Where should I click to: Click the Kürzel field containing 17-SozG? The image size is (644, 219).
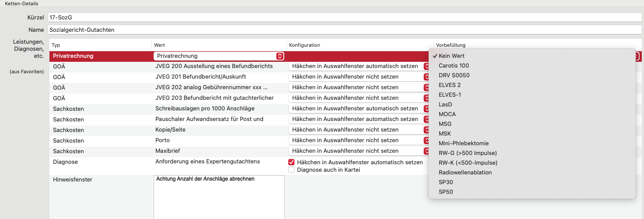coord(344,17)
